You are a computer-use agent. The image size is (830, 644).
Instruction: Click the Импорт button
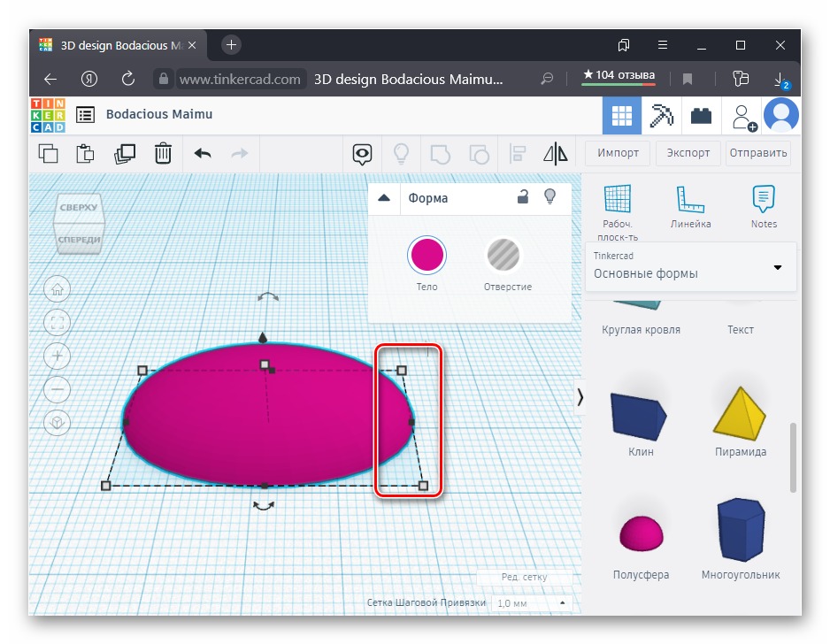click(x=618, y=152)
